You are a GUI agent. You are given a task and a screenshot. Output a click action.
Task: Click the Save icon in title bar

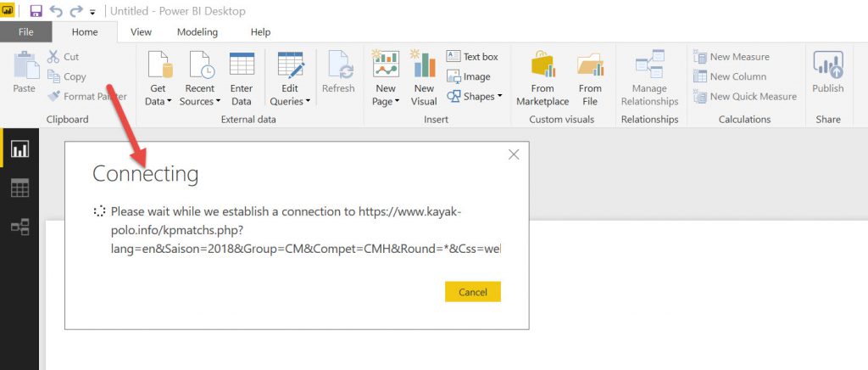[x=36, y=11]
